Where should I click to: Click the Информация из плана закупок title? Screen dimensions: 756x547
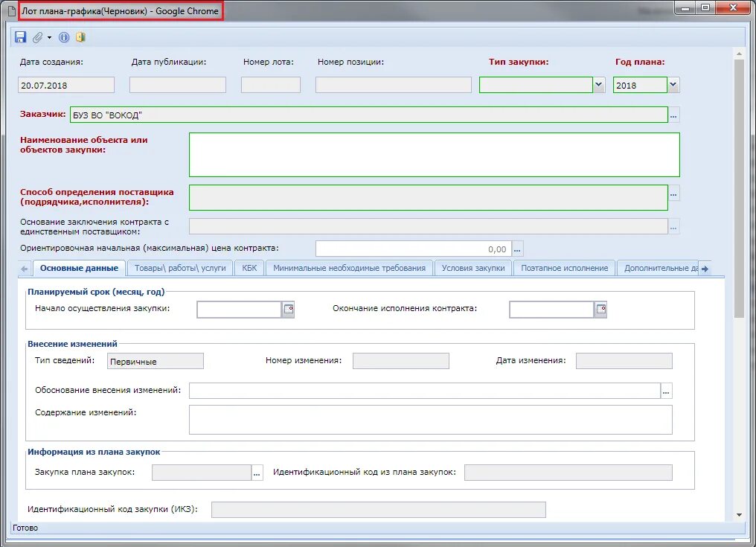click(94, 452)
